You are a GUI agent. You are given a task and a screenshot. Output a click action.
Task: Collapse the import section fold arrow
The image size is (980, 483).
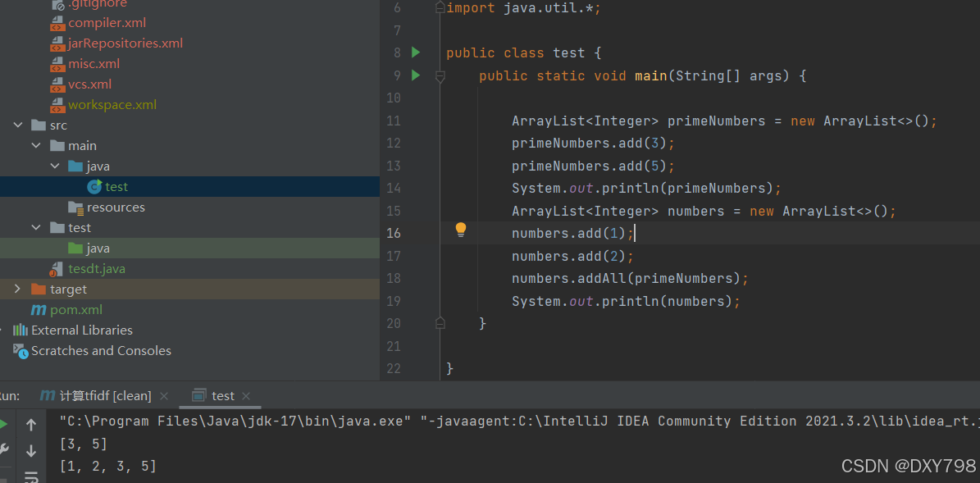440,7
